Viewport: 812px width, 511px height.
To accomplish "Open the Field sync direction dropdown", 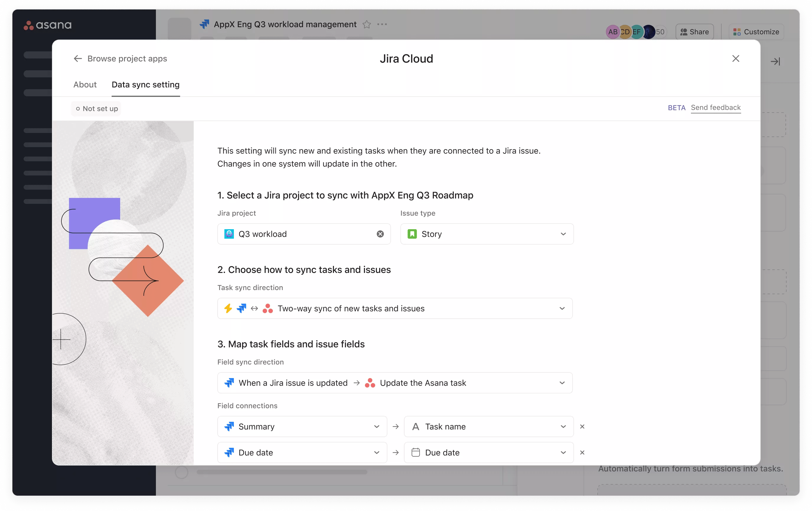I will pos(395,383).
